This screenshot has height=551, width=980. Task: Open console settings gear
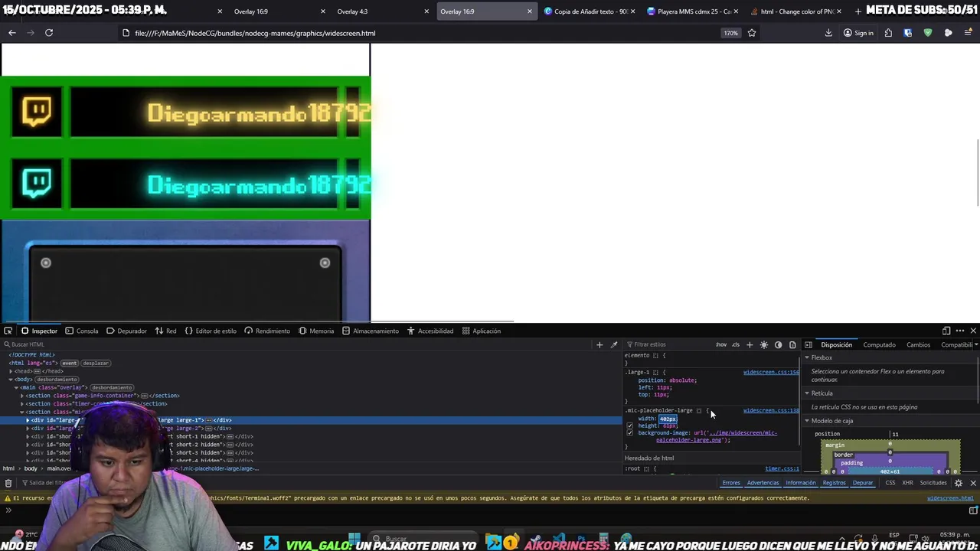[x=959, y=483]
